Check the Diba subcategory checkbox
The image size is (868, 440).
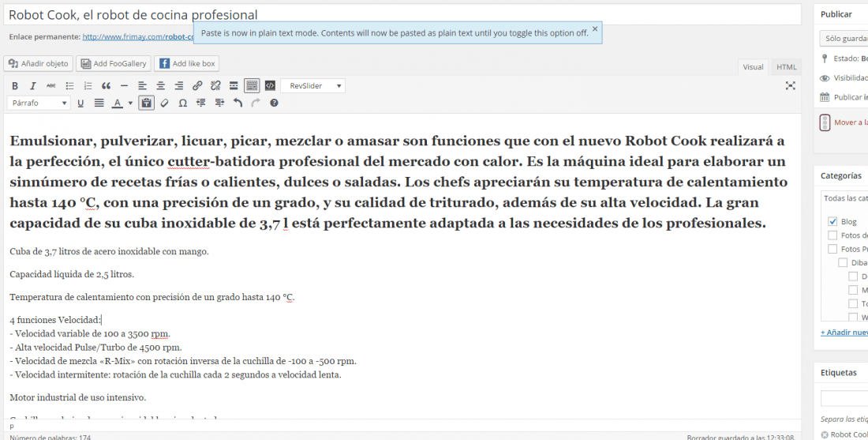(x=843, y=263)
